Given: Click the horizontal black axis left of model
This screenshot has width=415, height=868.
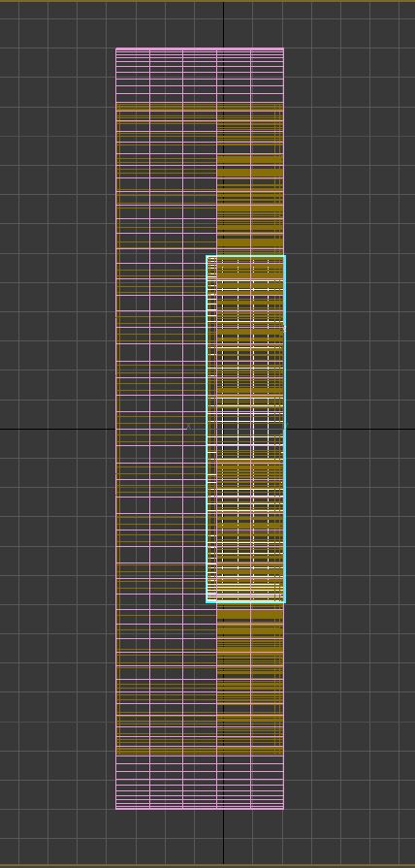Looking at the screenshot, I should coord(57,429).
